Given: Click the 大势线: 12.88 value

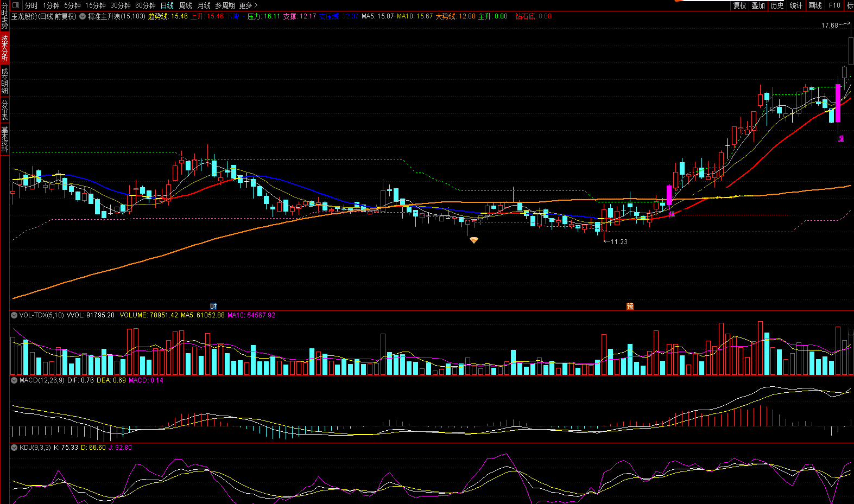Looking at the screenshot, I should tap(456, 16).
